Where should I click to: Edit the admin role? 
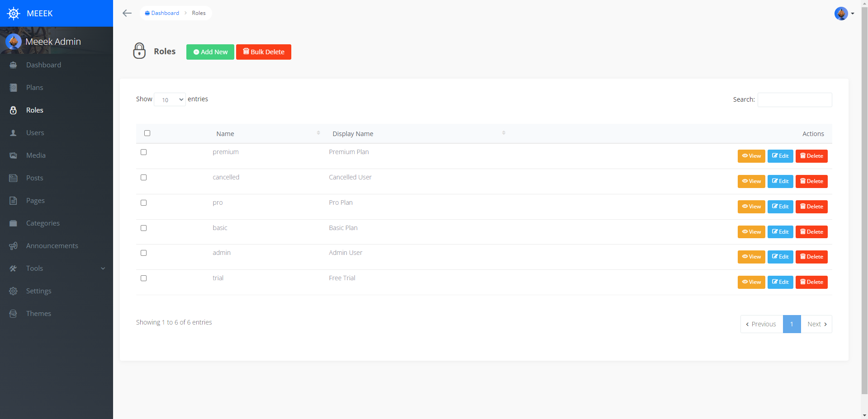[780, 256]
